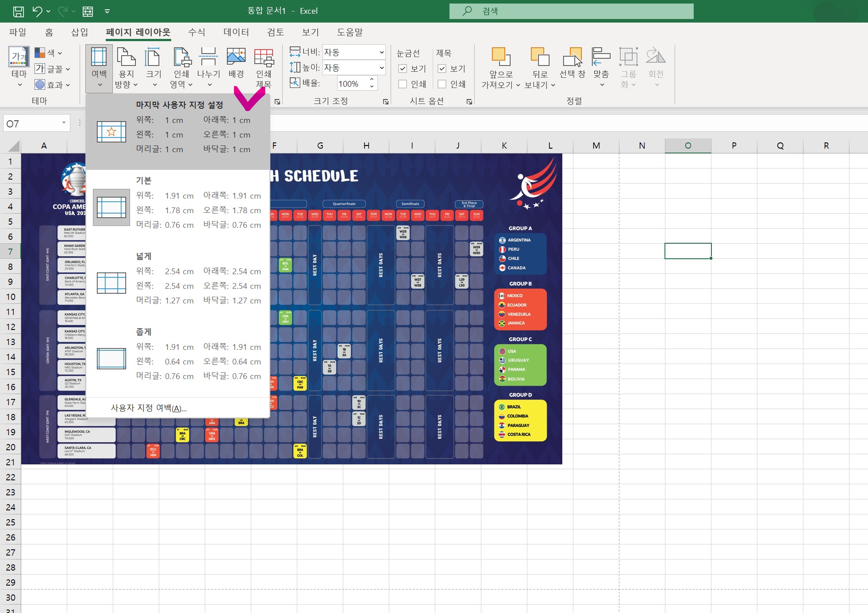Select row 7 header
The image size is (868, 613).
coord(11,252)
